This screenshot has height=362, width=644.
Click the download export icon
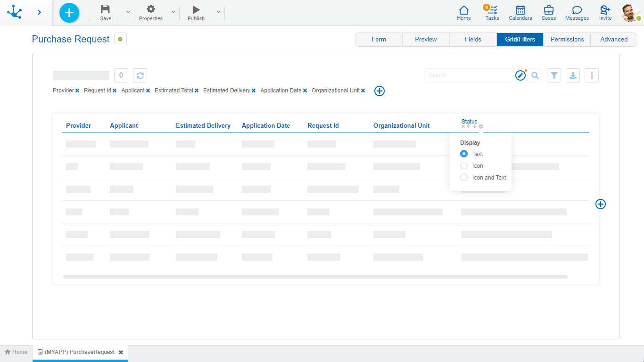pos(573,75)
